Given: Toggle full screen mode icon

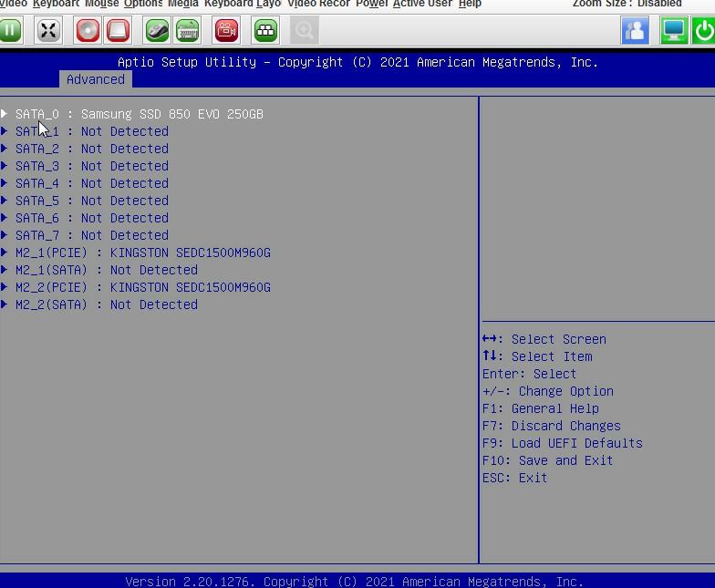Looking at the screenshot, I should coord(47,31).
